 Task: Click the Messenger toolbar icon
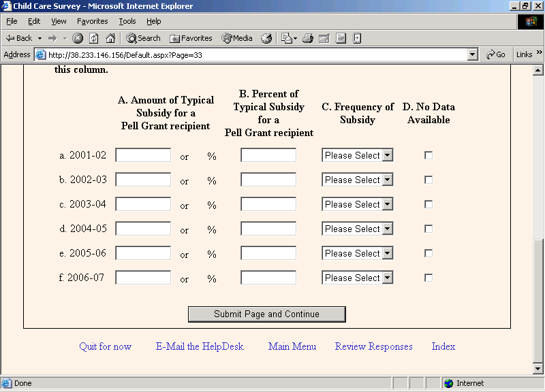[x=357, y=38]
